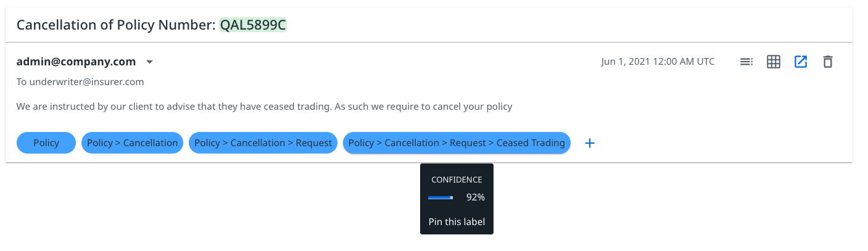The width and height of the screenshot is (868, 251).
Task: Open the table grid view icon
Action: coord(774,62)
